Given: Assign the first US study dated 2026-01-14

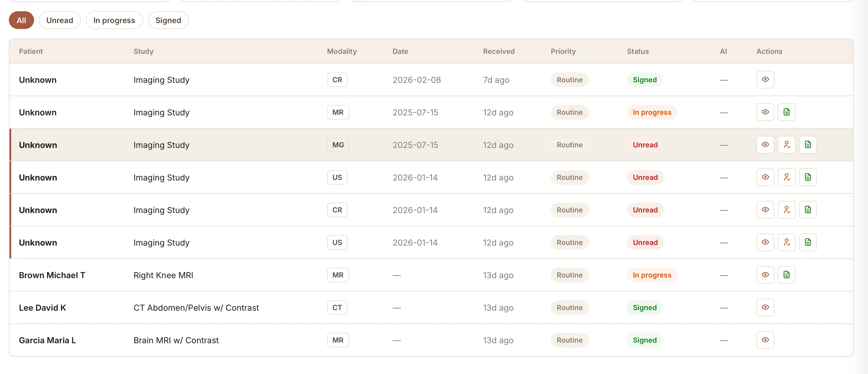Looking at the screenshot, I should pos(786,177).
